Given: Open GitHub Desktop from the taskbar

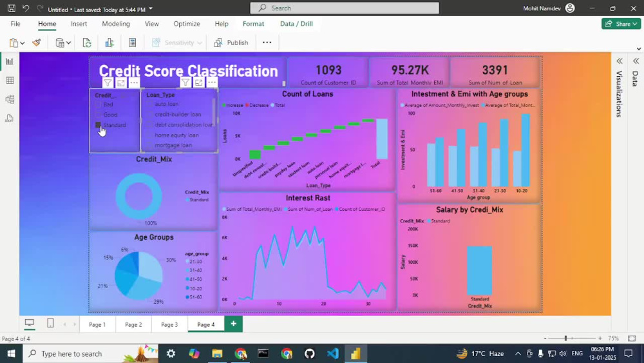Looking at the screenshot, I should (x=309, y=353).
